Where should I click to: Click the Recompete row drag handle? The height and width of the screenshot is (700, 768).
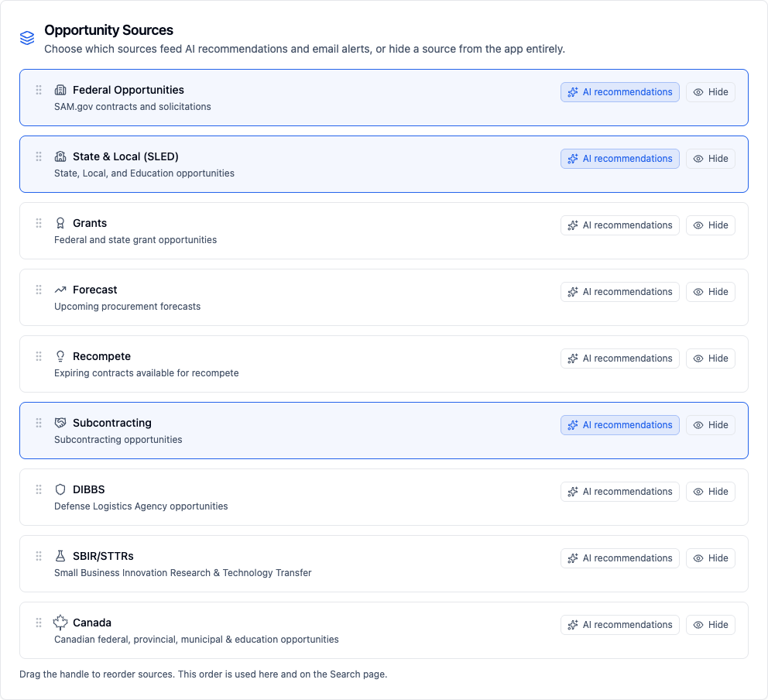click(x=39, y=357)
